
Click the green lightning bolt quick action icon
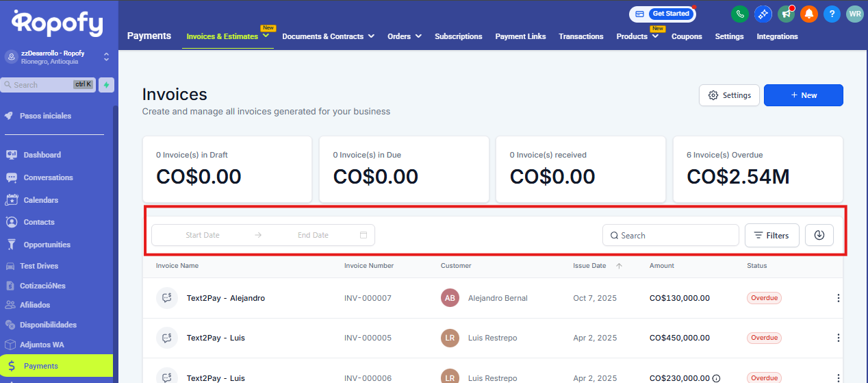106,85
